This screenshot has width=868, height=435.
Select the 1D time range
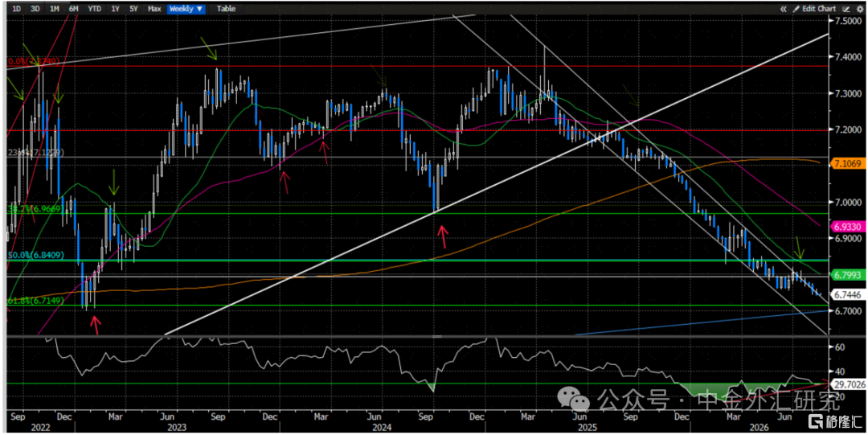click(17, 9)
